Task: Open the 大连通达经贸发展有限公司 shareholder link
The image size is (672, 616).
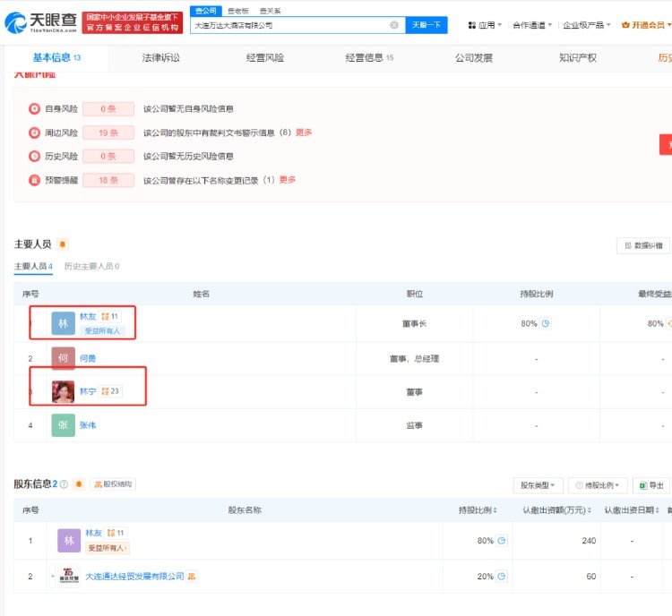Action: coord(134,577)
